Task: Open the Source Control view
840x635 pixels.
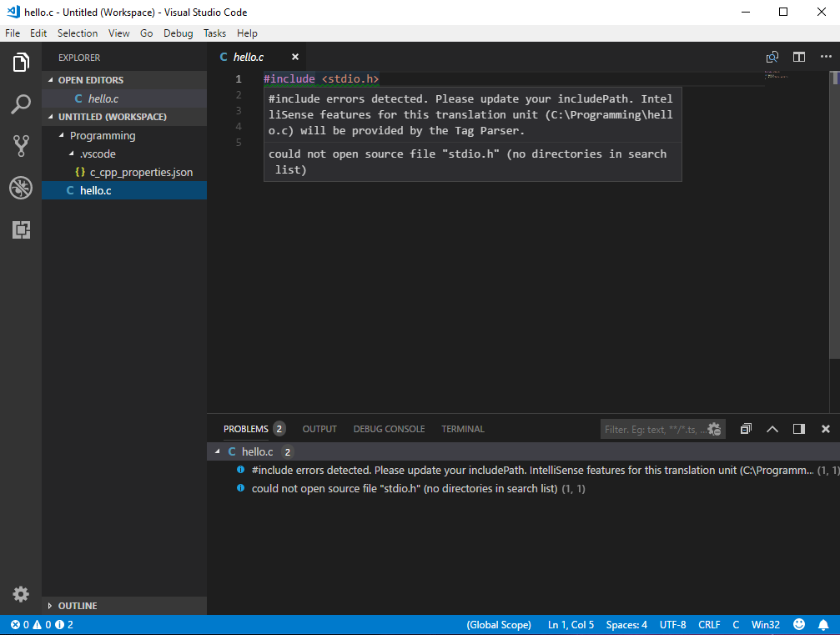Action: [21, 146]
